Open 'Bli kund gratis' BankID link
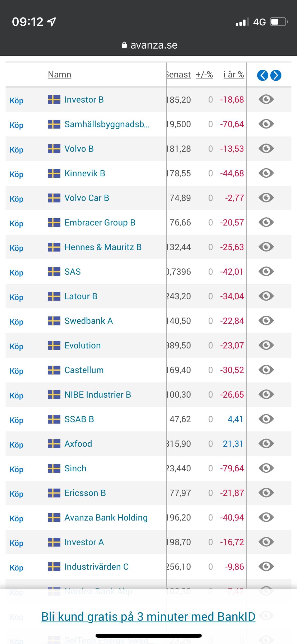The height and width of the screenshot is (644, 297). click(x=148, y=617)
